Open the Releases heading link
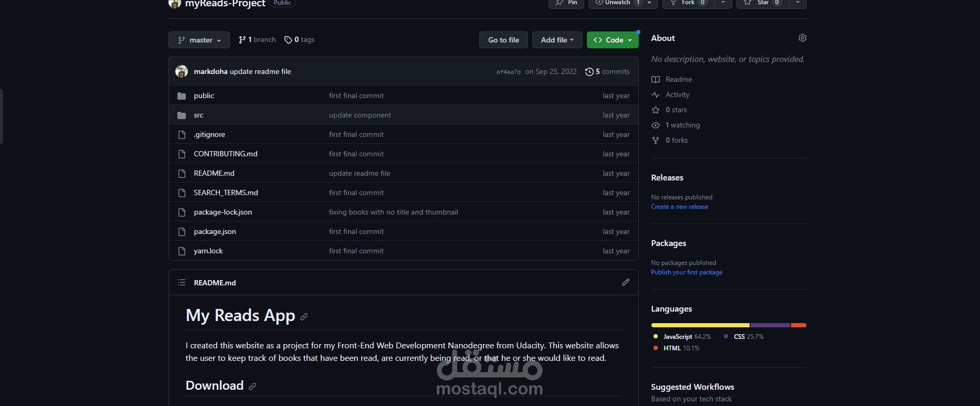Image resolution: width=980 pixels, height=406 pixels. 667,178
